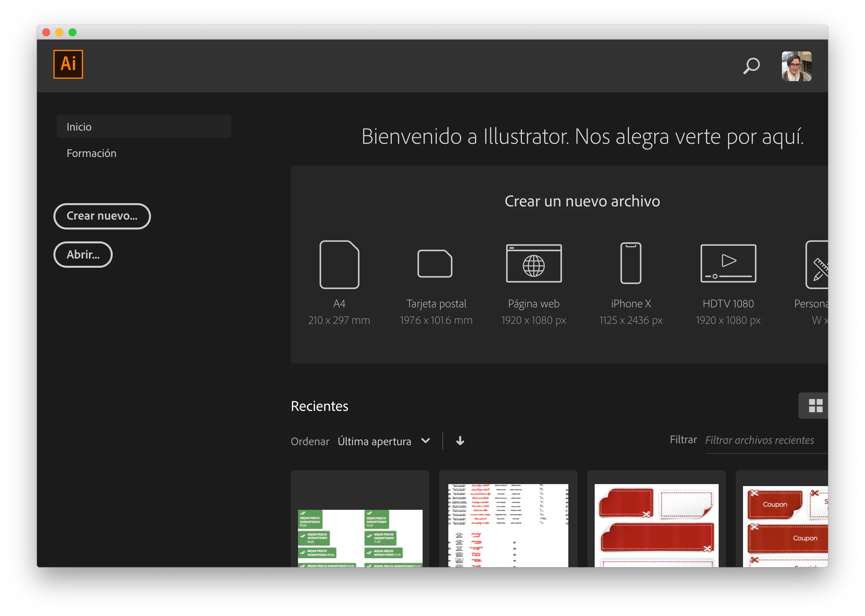Screen dimensions: 865x616
Task: Expand the Última apertura sort dropdown
Action: pyautogui.click(x=374, y=441)
